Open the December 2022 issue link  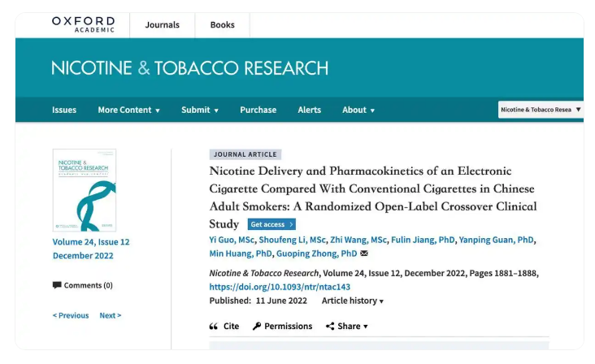click(x=83, y=256)
